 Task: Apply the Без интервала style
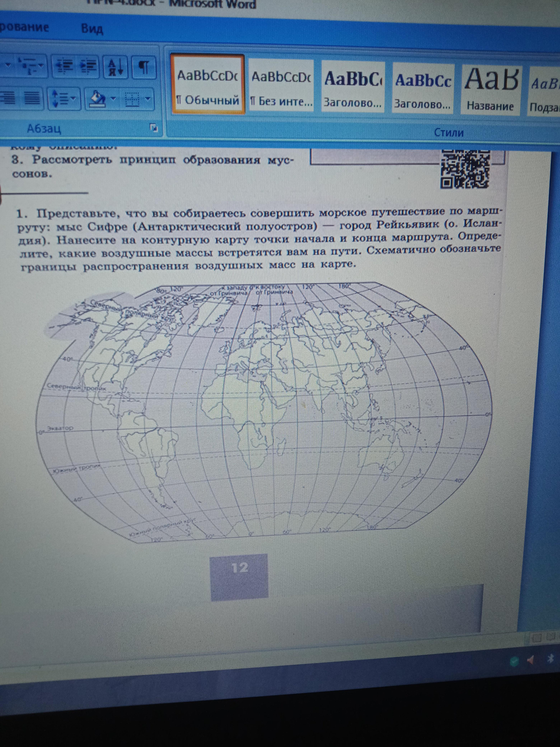point(281,86)
